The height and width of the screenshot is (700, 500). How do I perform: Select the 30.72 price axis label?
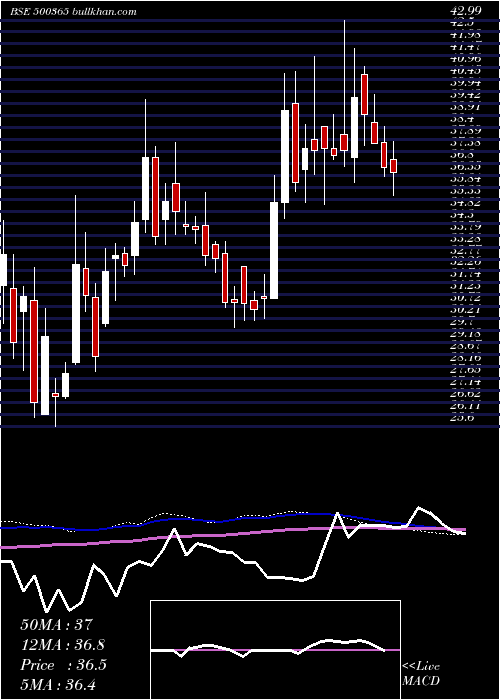point(465,297)
